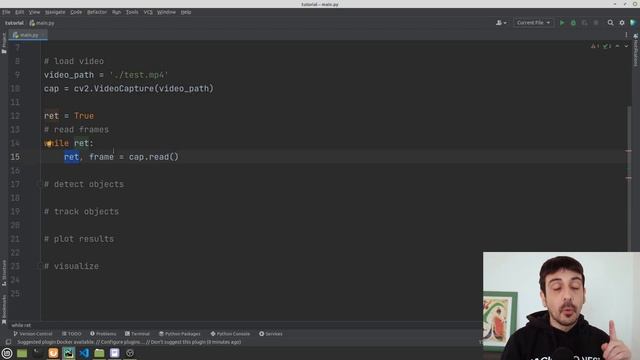Open the Refactor menu
This screenshot has height=360, width=640.
tap(97, 12)
